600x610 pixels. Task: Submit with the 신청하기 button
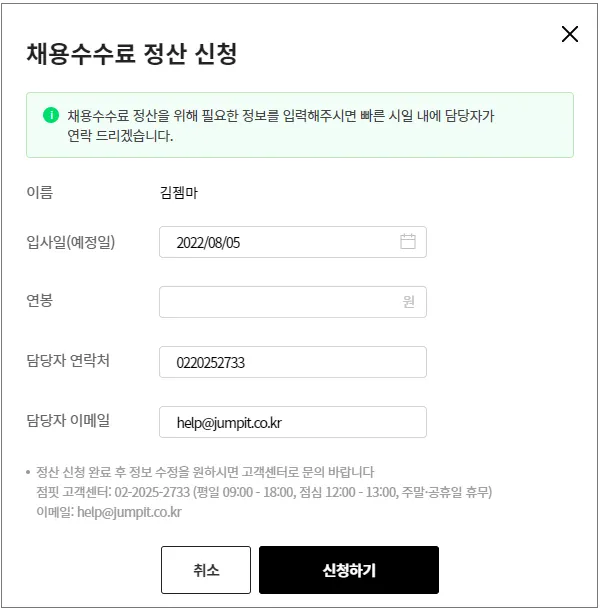click(348, 570)
